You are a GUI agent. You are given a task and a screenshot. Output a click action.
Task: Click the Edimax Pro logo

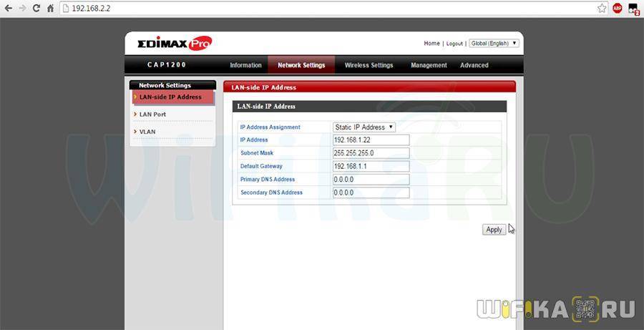click(x=175, y=43)
